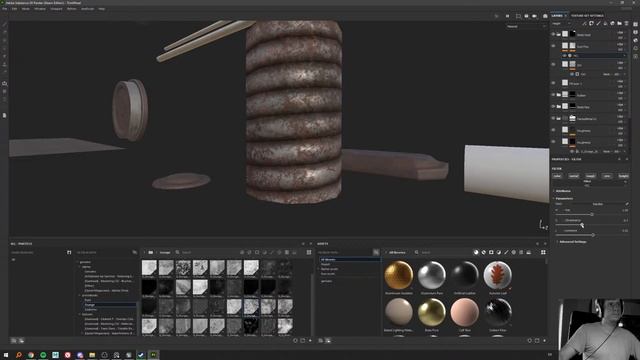
Task: Open the Window menu
Action: 40,9
